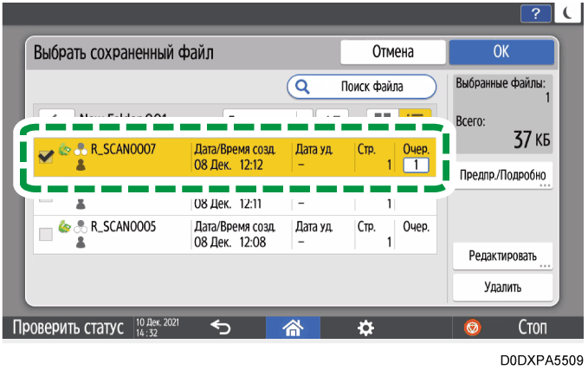The width and height of the screenshot is (588, 370).
Task: Click the magnifier icon in Поиск файла
Action: [x=303, y=87]
